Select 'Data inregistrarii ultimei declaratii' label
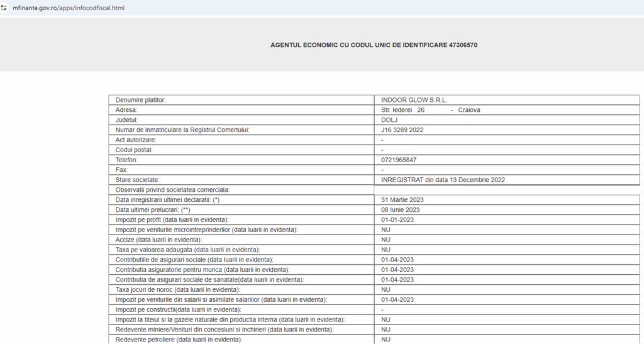This screenshot has height=344, width=644. click(x=167, y=200)
